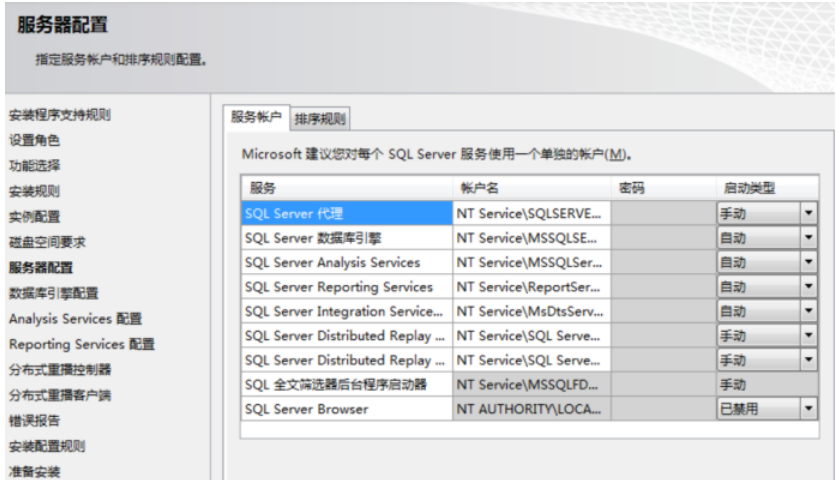The height and width of the screenshot is (480, 837).
Task: Open startup type dropdown for SQL Server 代理
Action: 809,214
